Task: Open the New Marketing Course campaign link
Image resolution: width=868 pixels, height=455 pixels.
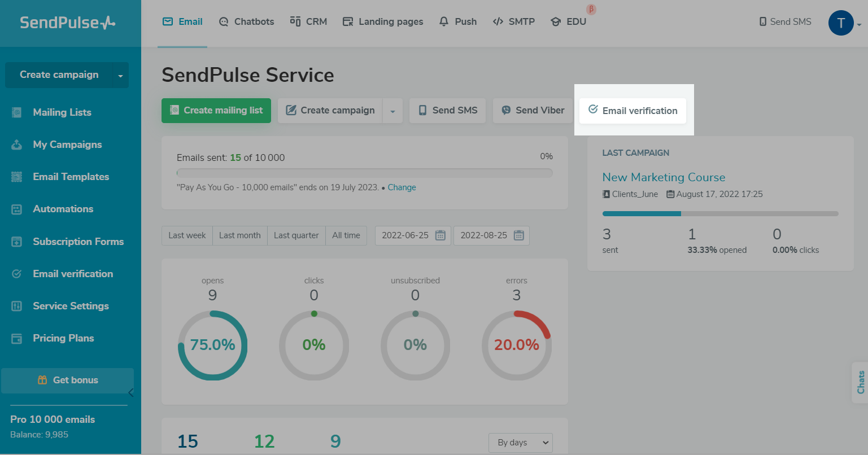Action: tap(664, 177)
